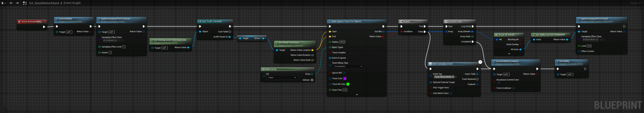Edit Draw Time value 0.2
Image resolution: width=644 pixels, height=113 pixels.
[x=345, y=90]
